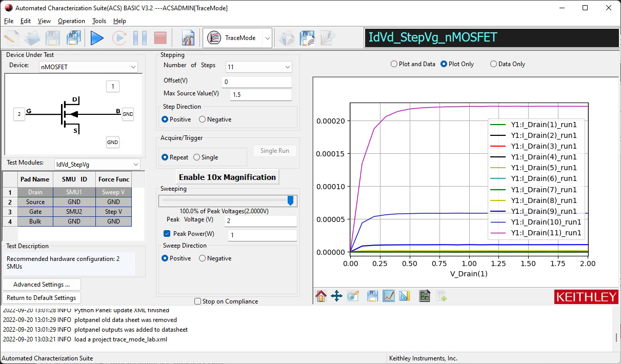
Task: Set Step Direction to Positive
Action: point(176,119)
